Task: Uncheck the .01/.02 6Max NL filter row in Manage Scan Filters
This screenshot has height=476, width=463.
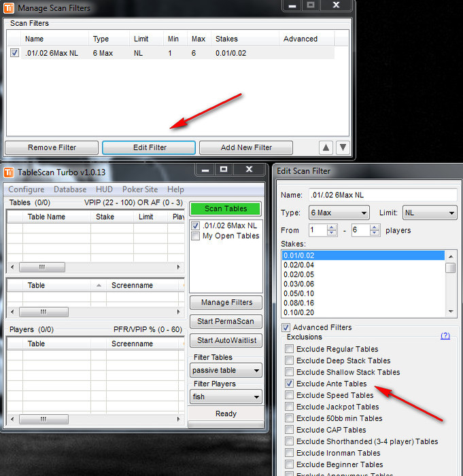Action: pyautogui.click(x=14, y=53)
